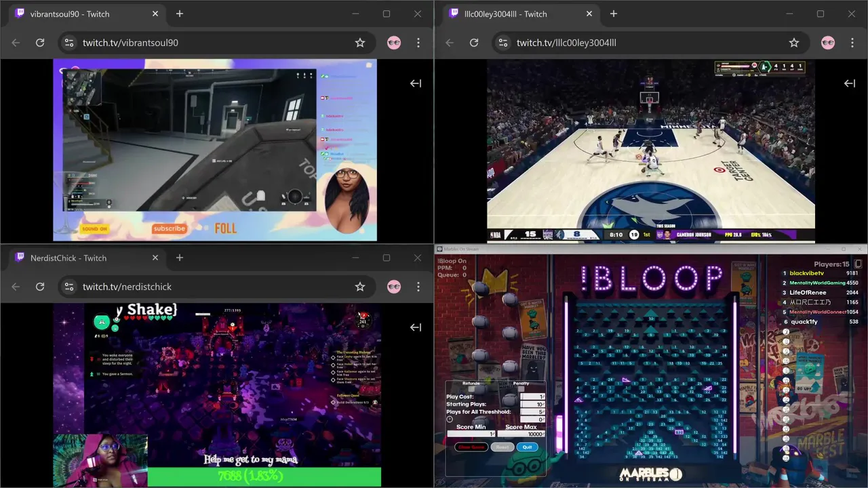Edit the Play Cost value field
Image resolution: width=868 pixels, height=488 pixels.
pos(532,396)
